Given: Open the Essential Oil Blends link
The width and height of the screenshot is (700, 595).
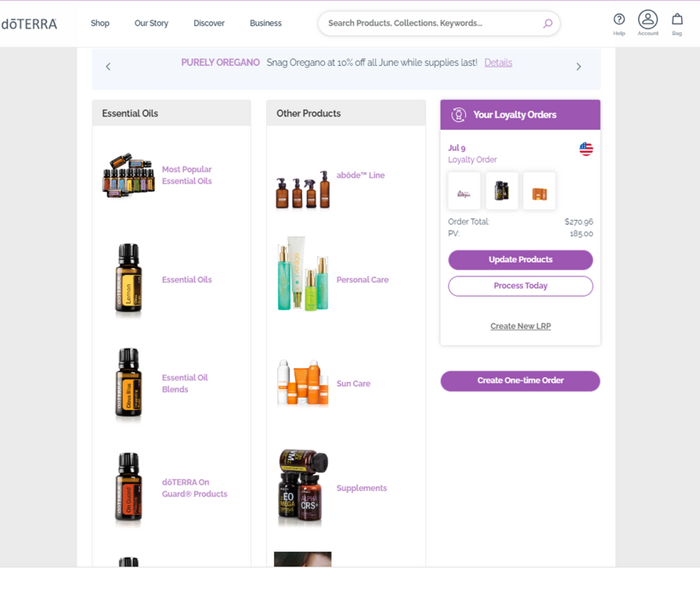Looking at the screenshot, I should tap(185, 384).
